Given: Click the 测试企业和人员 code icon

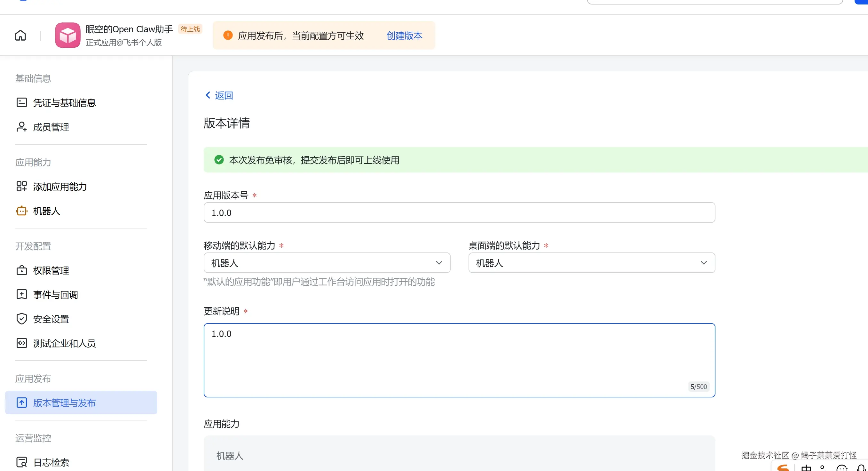Looking at the screenshot, I should (21, 343).
